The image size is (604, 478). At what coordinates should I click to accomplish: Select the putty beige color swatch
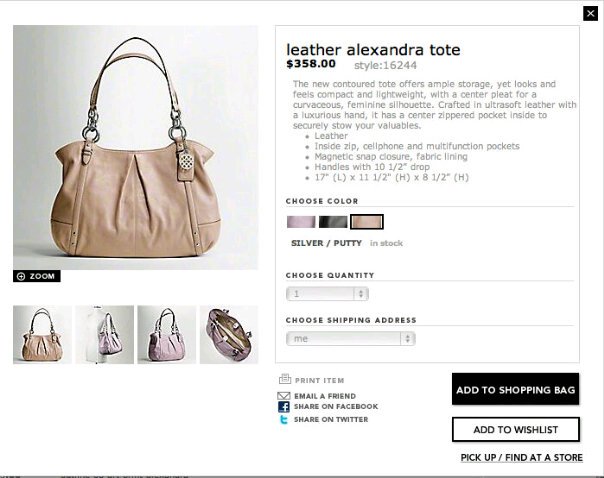click(x=367, y=222)
